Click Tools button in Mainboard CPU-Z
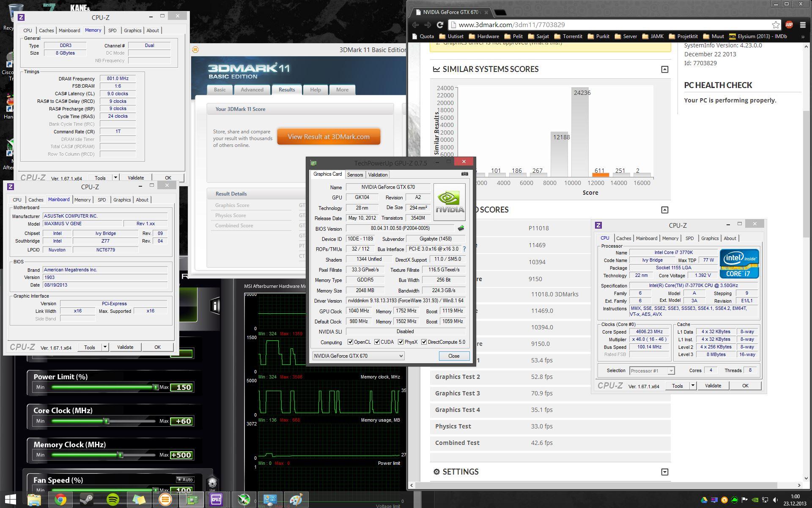 [90, 347]
